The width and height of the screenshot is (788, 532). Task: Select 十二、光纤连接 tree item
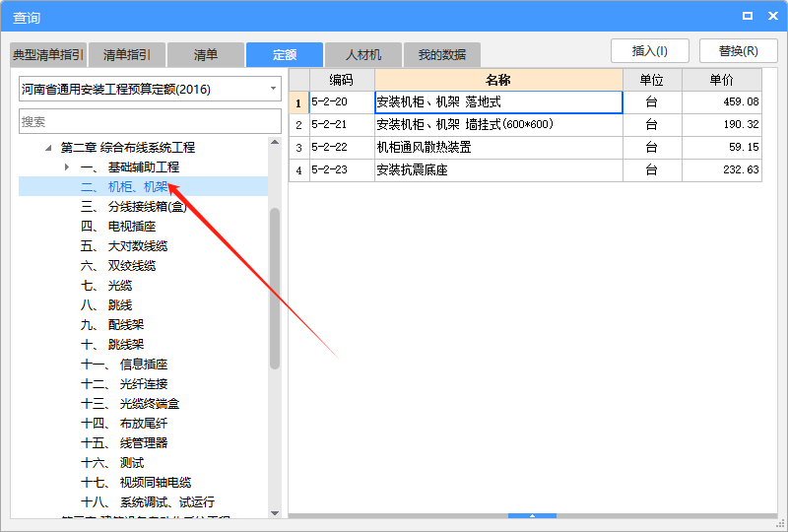pos(124,383)
